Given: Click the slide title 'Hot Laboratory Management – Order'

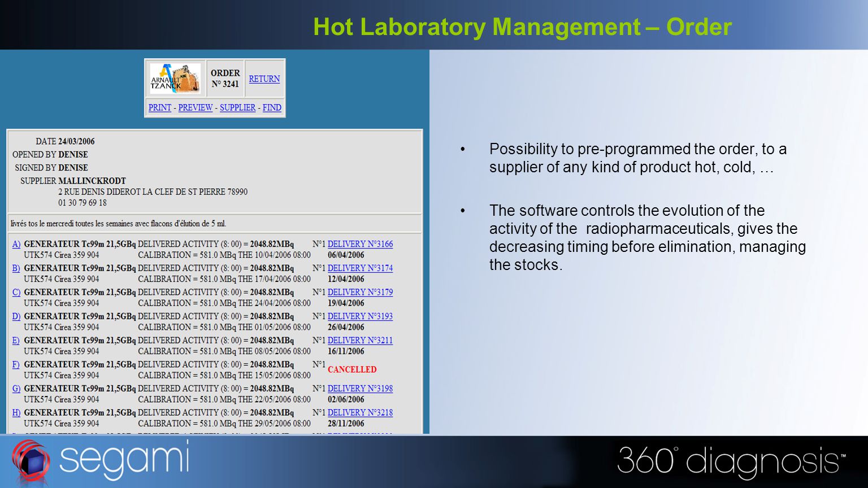Looking at the screenshot, I should click(522, 27).
